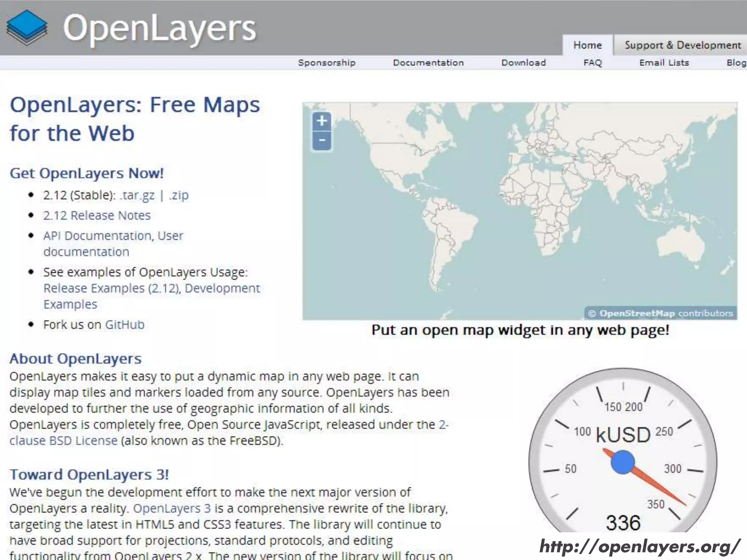Click the 'Toward OpenLayers 3!' heading
747x560 pixels.
coord(89,475)
